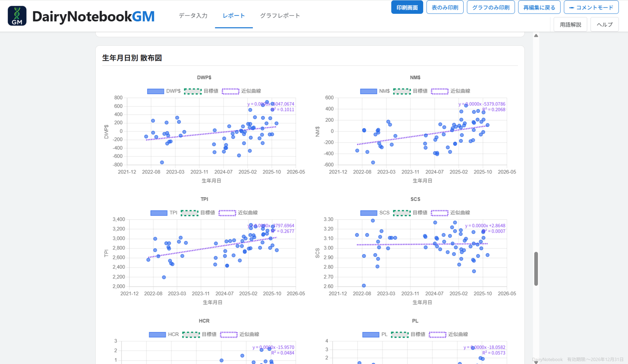Click the 再編集に戻る button
The width and height of the screenshot is (628, 364).
tap(539, 7)
